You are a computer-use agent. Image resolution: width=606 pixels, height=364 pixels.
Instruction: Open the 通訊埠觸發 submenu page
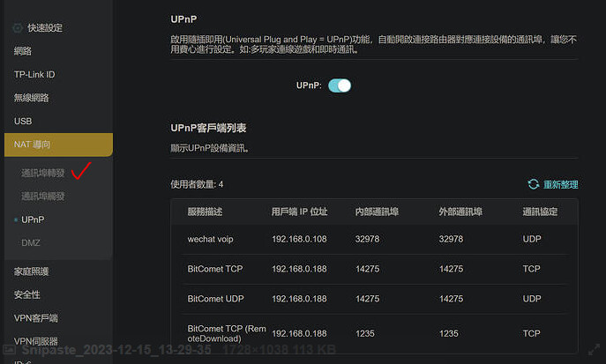[x=43, y=197]
